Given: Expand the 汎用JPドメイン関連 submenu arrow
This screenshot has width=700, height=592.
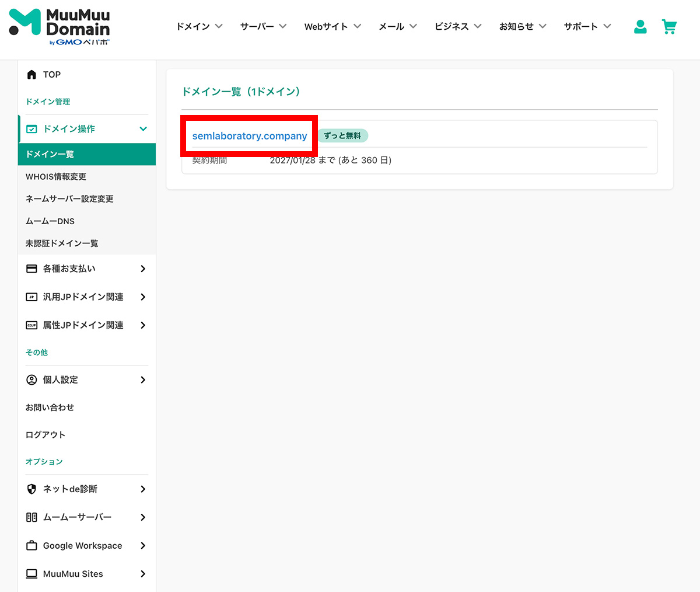Looking at the screenshot, I should point(143,297).
